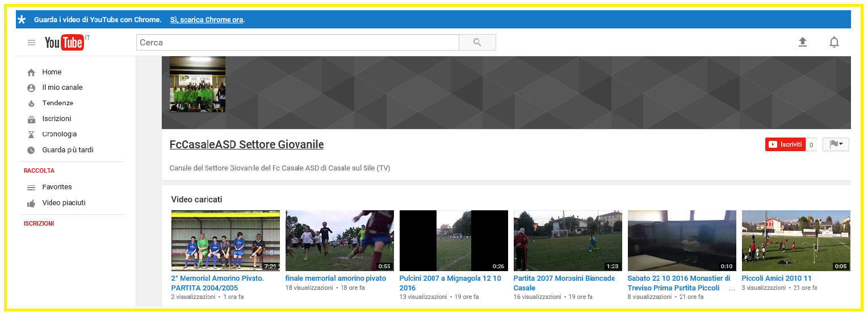This screenshot has width=868, height=316.
Task: Click '18 visualizzazioni • 18 ore fa' text
Action: [325, 288]
